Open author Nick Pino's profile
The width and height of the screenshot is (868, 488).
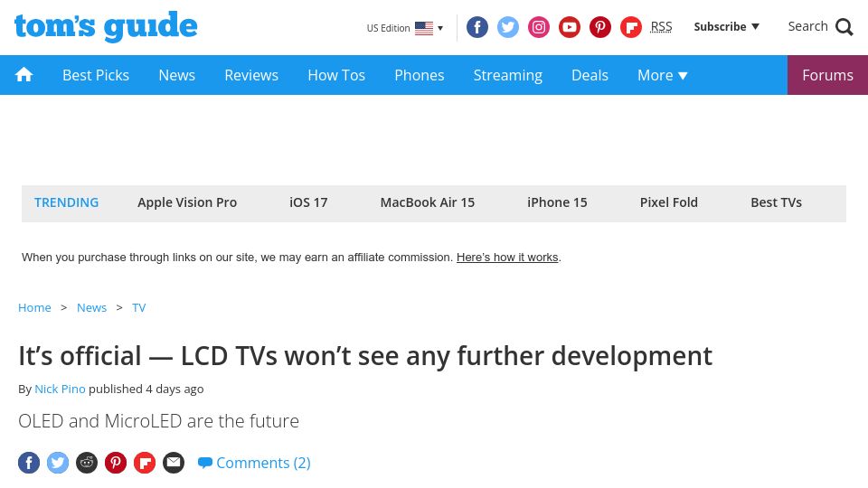(60, 389)
